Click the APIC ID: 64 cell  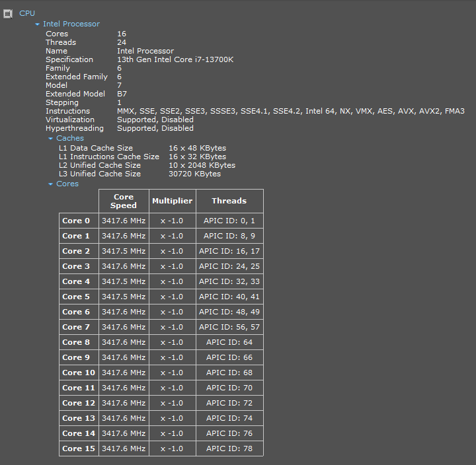229,342
